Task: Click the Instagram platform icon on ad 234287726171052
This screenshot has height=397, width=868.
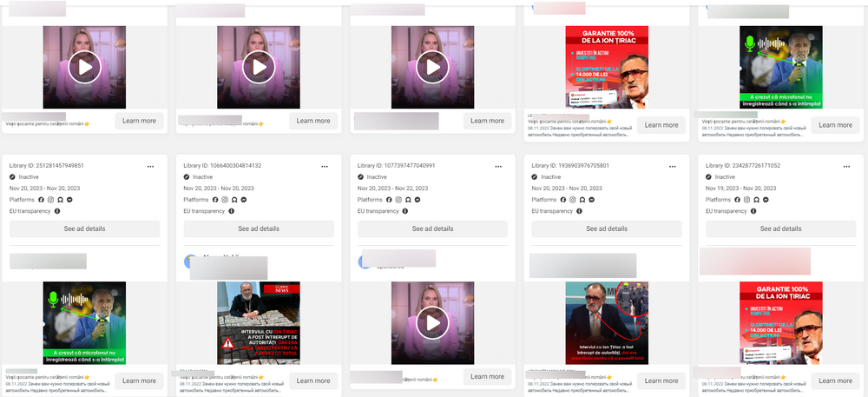Action: click(x=746, y=200)
